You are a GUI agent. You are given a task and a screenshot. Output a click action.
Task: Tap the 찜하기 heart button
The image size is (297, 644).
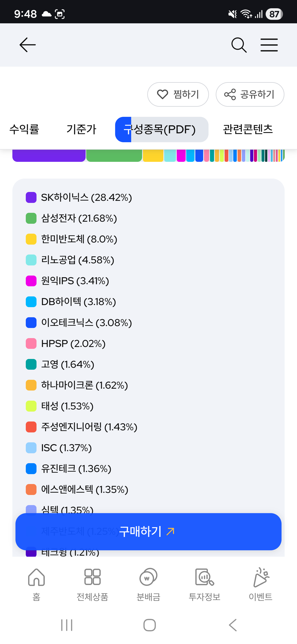(178, 95)
